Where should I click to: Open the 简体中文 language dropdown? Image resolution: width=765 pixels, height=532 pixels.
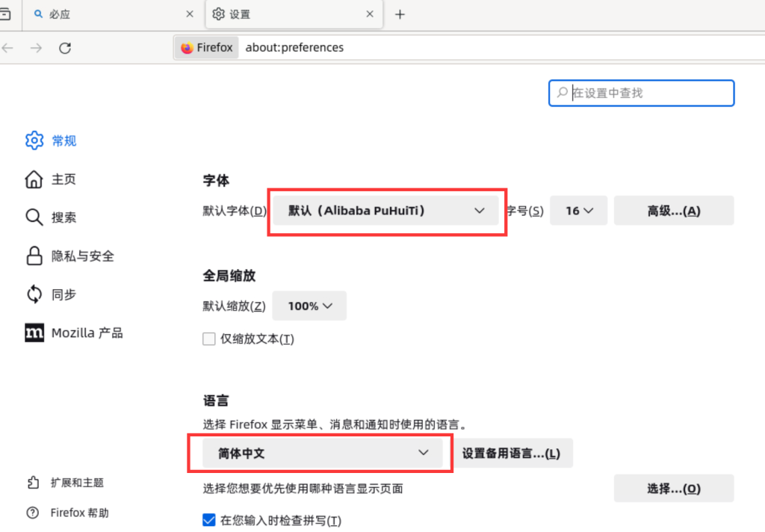coord(323,453)
